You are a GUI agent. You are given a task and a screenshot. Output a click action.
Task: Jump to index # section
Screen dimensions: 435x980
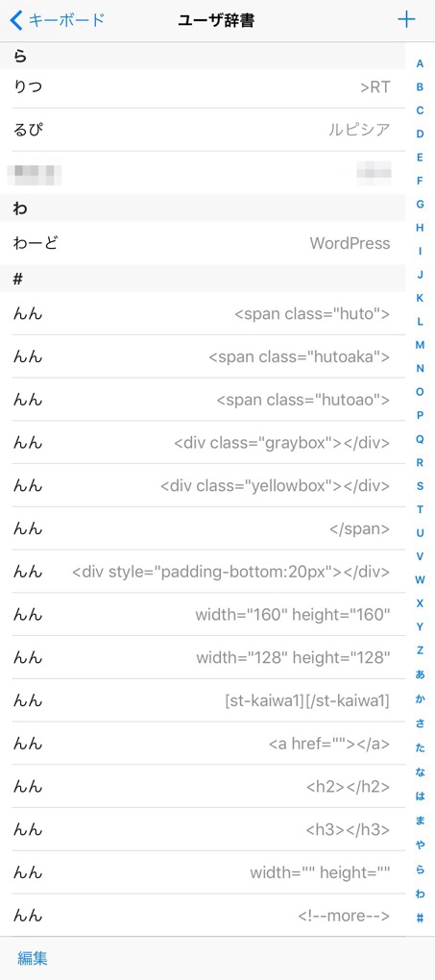coord(420,919)
